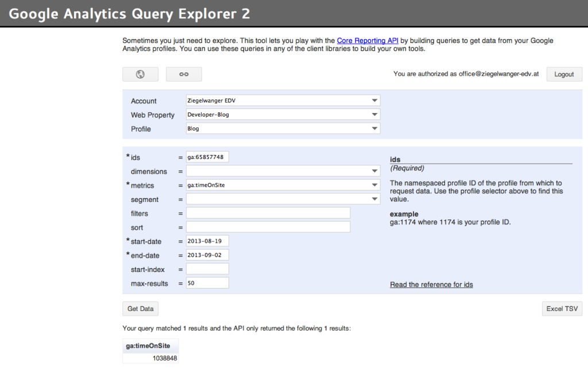Viewport: 588px width, 369px height.
Task: Click the Excel TSV export button
Action: click(562, 308)
